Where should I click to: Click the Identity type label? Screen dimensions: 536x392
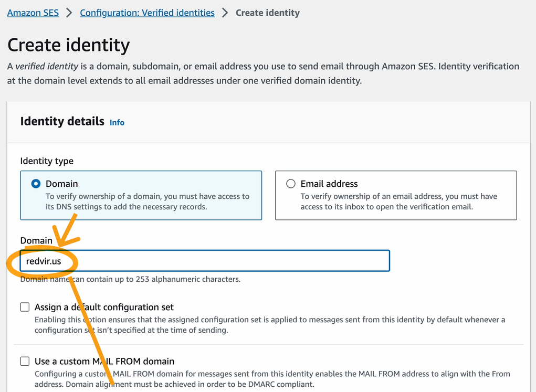click(x=47, y=161)
